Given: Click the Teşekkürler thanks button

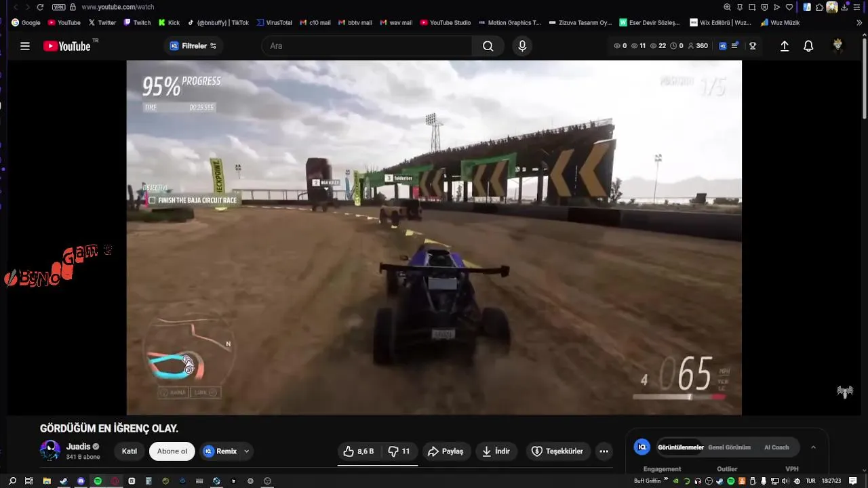Looking at the screenshot, I should (557, 451).
